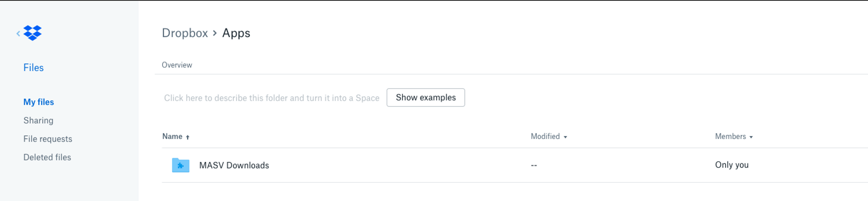Open the MASV Downloads folder name
The width and height of the screenshot is (868, 201).
pos(234,165)
